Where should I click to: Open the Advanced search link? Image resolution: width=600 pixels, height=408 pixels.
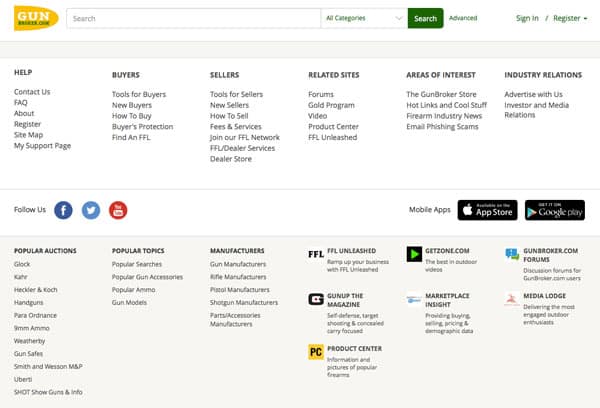(463, 18)
